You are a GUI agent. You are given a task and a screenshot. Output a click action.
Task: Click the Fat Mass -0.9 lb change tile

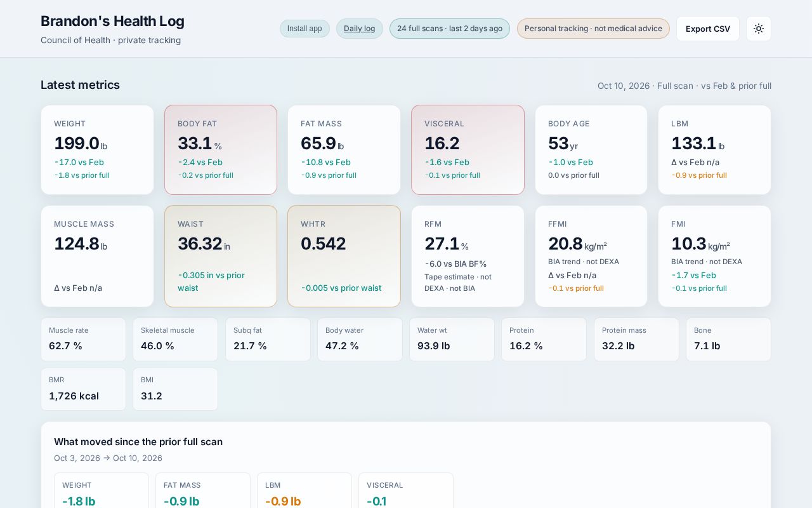[x=203, y=490]
